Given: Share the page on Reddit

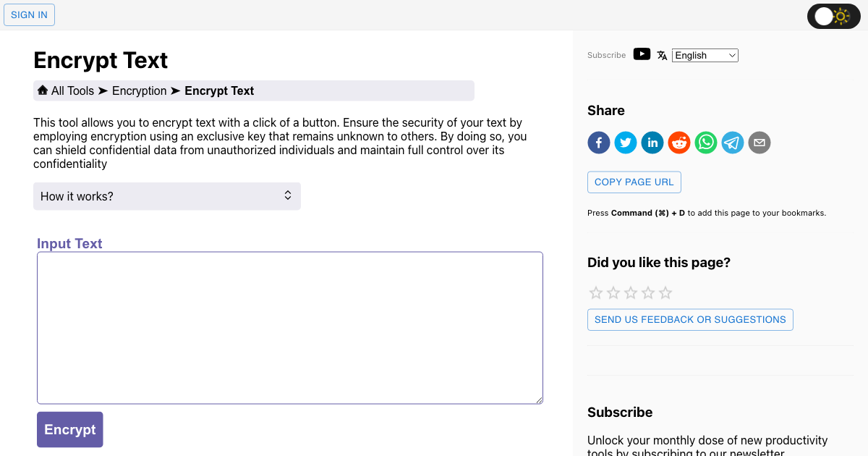Looking at the screenshot, I should tap(678, 143).
